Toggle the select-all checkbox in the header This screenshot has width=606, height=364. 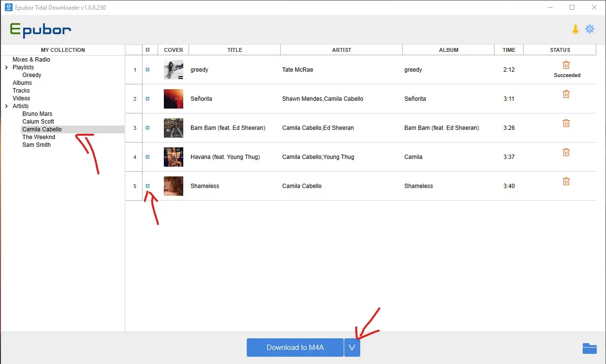148,49
